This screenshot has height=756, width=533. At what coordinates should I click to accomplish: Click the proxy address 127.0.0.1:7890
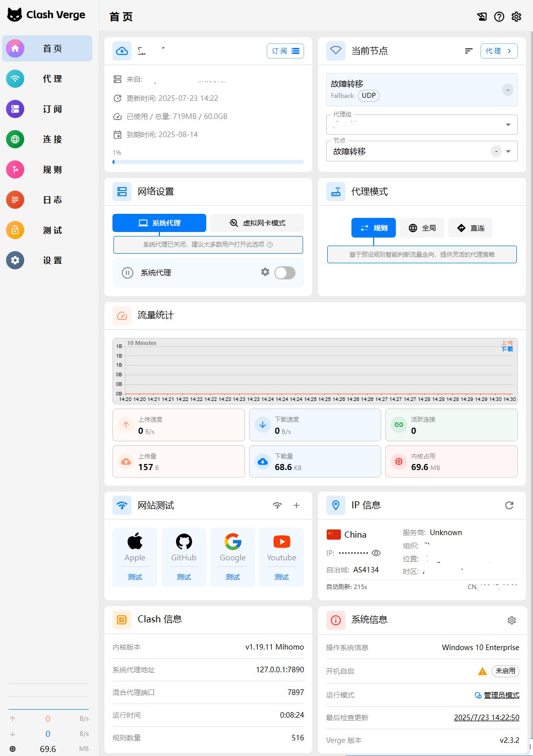tap(280, 670)
